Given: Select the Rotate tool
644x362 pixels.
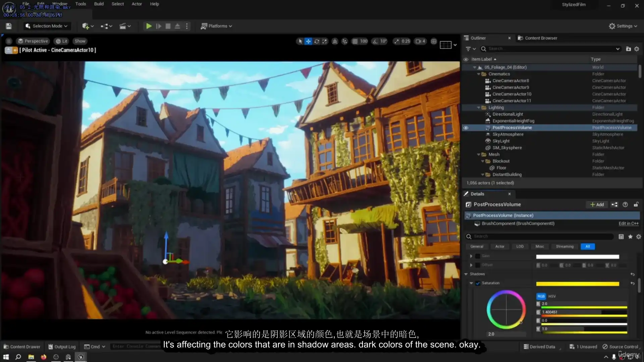Looking at the screenshot, I should pos(317,41).
